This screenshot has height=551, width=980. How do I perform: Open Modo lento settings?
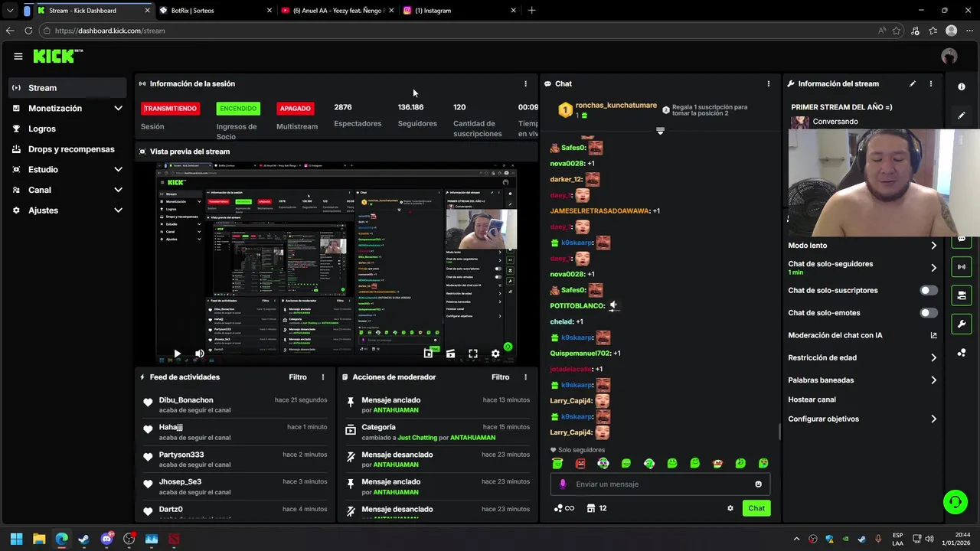(x=862, y=246)
